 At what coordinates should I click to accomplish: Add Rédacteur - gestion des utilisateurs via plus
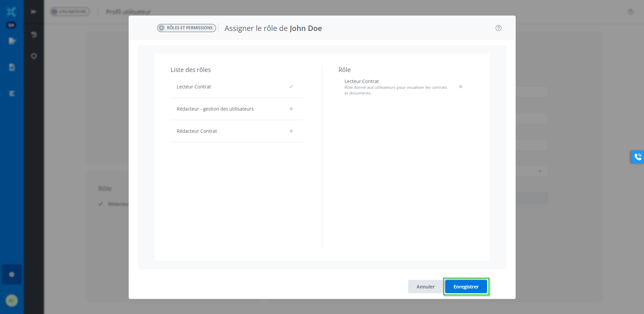291,109
